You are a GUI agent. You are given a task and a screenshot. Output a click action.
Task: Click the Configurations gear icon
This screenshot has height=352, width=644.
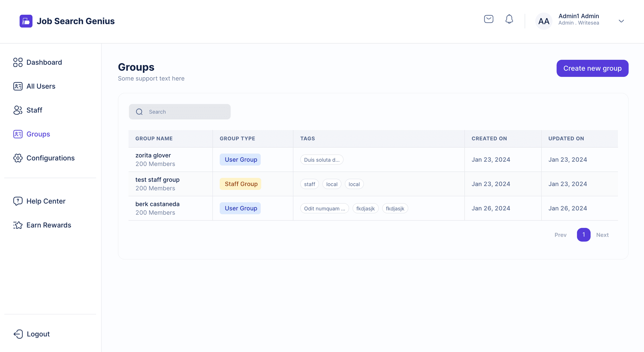click(x=18, y=158)
